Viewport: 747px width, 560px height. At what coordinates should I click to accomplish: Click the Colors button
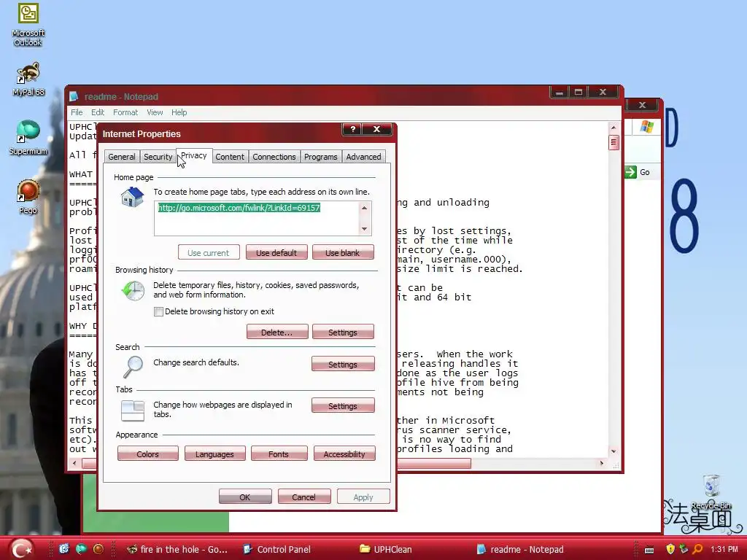pyautogui.click(x=147, y=454)
